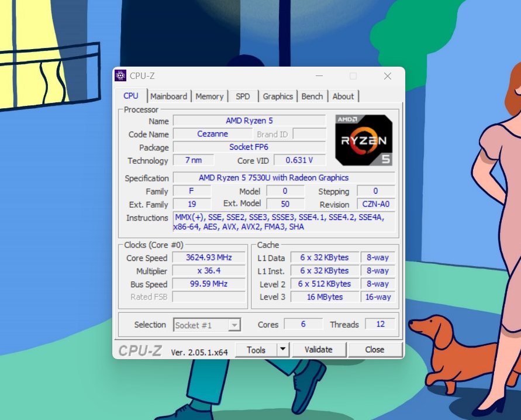This screenshot has width=521, height=420.
Task: Switch to the Mainboard tab
Action: [169, 97]
